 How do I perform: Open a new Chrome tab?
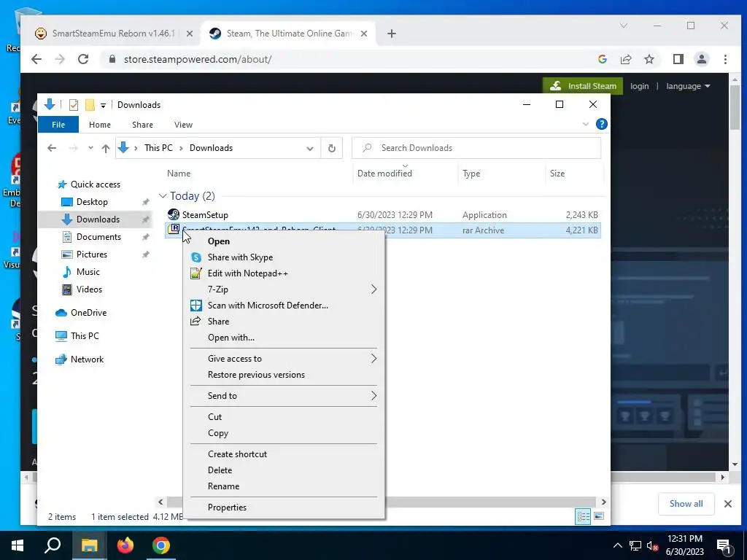[x=392, y=34]
